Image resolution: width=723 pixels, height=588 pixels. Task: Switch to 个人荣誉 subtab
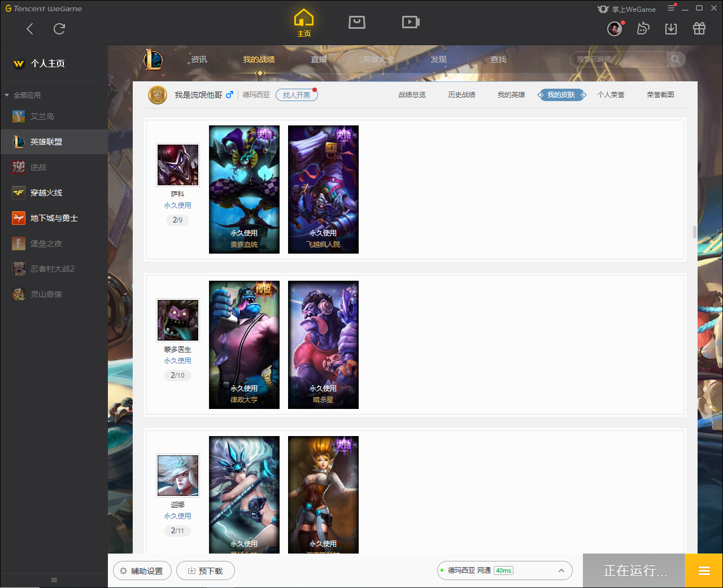pos(611,95)
